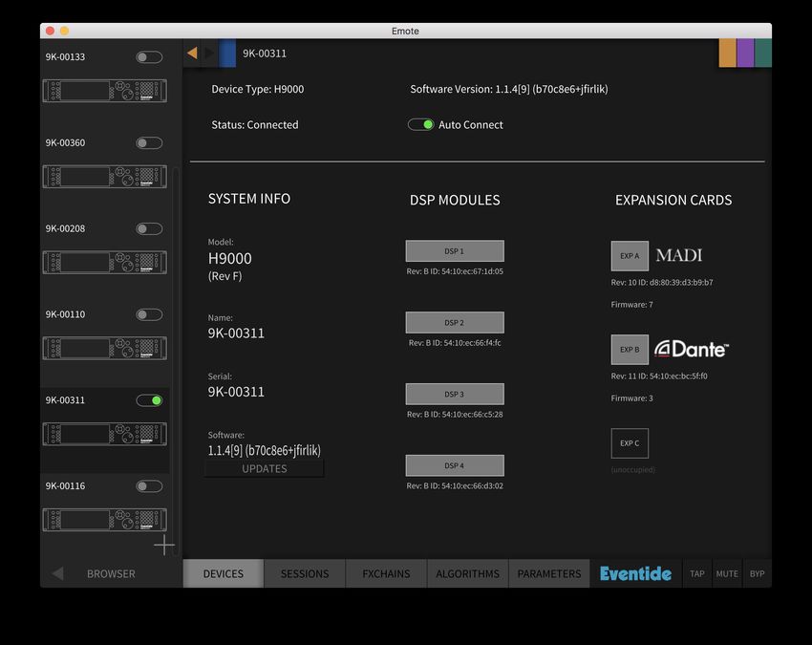This screenshot has width=812, height=645.
Task: Click the Status: Connected text
Action: pyautogui.click(x=255, y=125)
